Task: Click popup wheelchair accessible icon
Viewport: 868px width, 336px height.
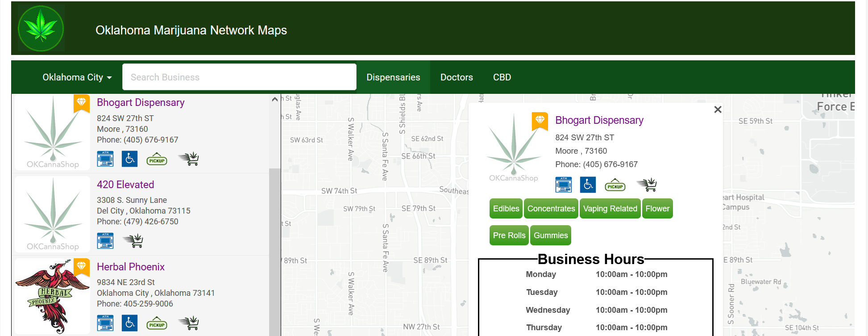Action: pyautogui.click(x=588, y=185)
